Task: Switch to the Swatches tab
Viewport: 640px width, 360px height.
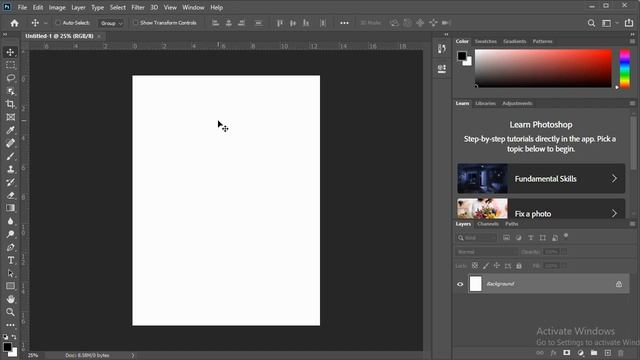Action: [x=486, y=41]
